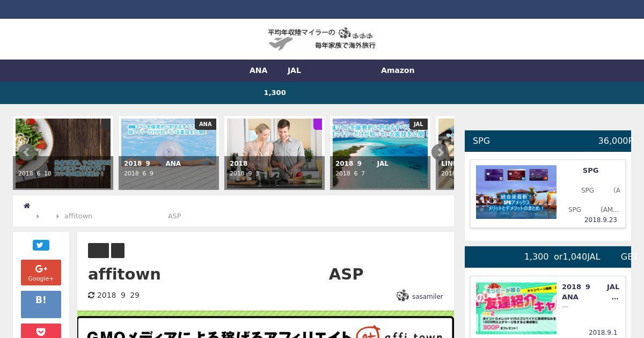Share on Twitter via bird icon
644x338 pixels.
[41, 245]
